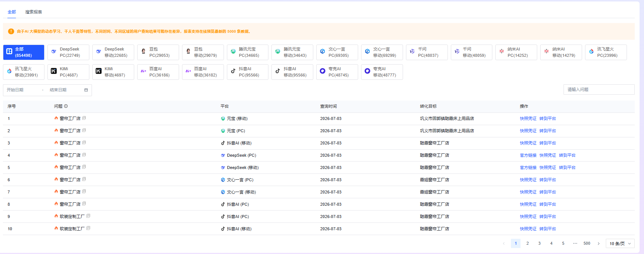This screenshot has width=644, height=254.
Task: Filter by DeepSeek 移动(22685)
Action: pos(113,52)
